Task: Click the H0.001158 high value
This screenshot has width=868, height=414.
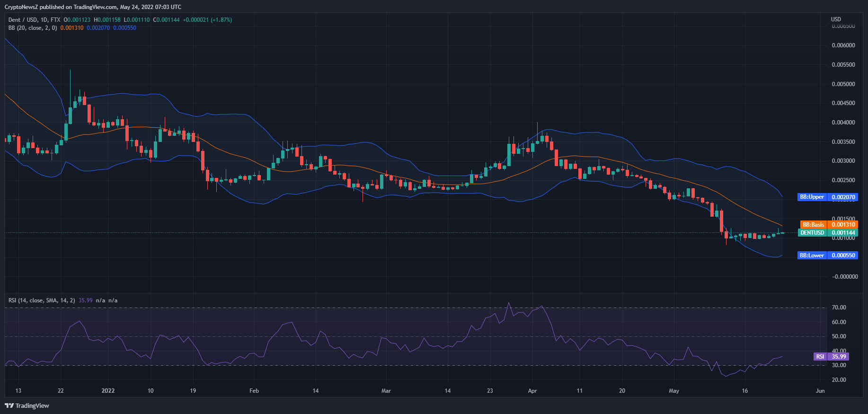Action: point(107,20)
